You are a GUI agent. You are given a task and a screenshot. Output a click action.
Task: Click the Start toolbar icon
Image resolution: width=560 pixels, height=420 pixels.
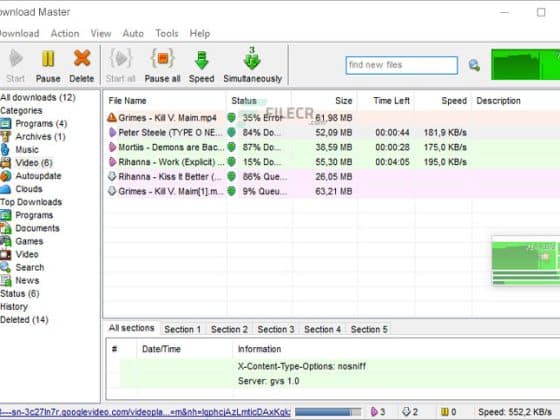[16, 58]
